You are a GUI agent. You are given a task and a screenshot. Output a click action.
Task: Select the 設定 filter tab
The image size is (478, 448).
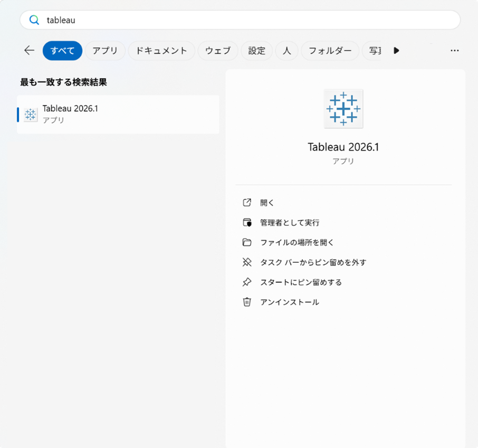pos(257,51)
